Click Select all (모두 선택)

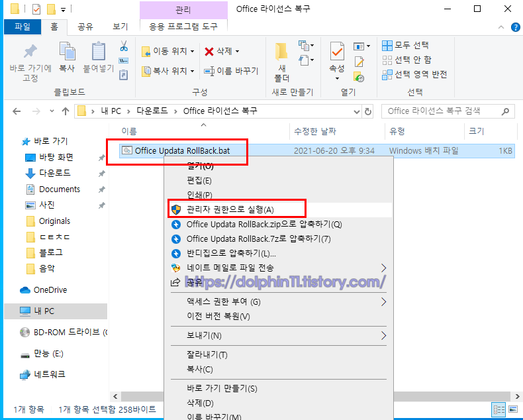point(405,45)
